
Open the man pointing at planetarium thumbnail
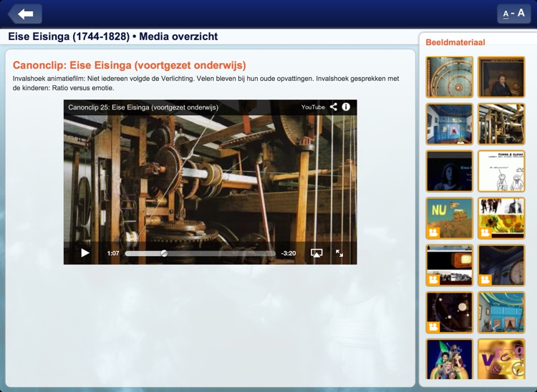(x=501, y=313)
